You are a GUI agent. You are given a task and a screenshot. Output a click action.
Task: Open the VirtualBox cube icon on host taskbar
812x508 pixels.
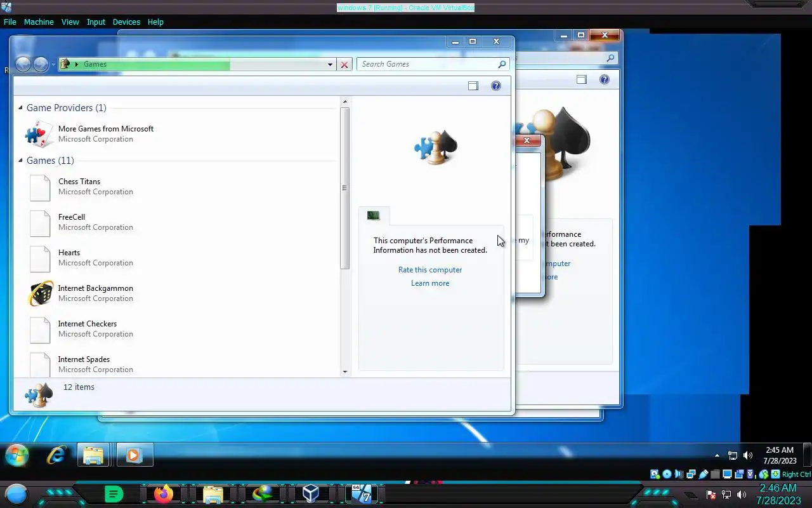coord(310,494)
